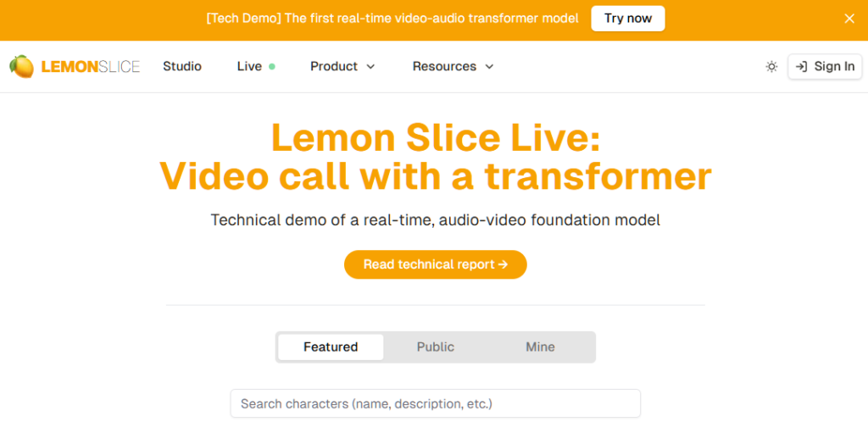
Task: Click the Tech Demo banner text
Action: click(392, 19)
